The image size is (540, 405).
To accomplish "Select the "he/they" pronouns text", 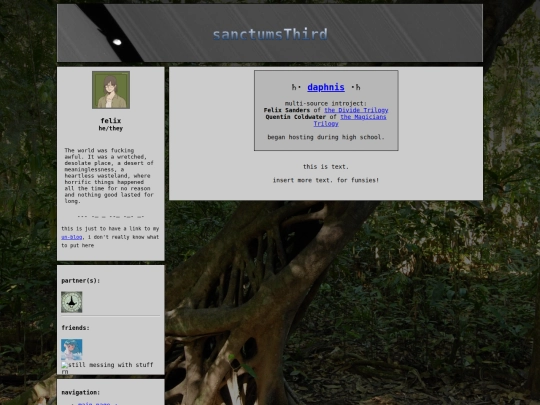I will coord(111,128).
